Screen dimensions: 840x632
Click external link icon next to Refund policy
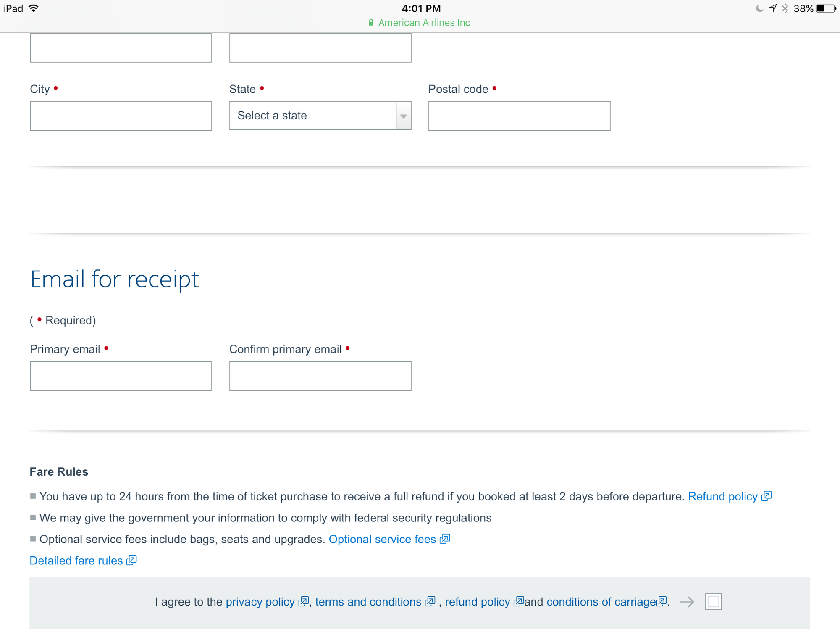coord(766,497)
